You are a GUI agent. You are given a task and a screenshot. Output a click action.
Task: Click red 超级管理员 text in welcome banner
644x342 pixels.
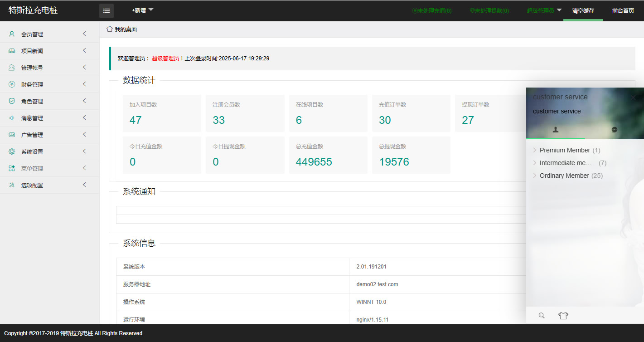coord(165,59)
